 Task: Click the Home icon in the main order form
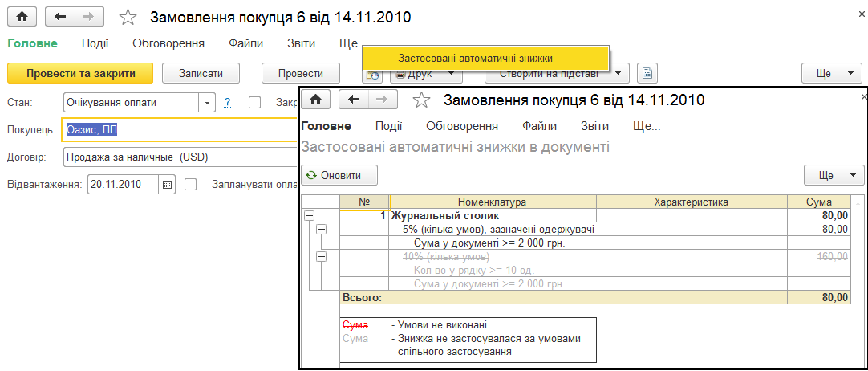point(22,17)
